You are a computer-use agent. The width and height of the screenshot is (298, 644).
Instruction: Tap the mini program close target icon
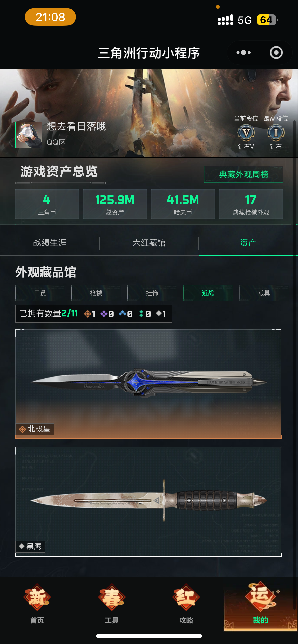276,53
